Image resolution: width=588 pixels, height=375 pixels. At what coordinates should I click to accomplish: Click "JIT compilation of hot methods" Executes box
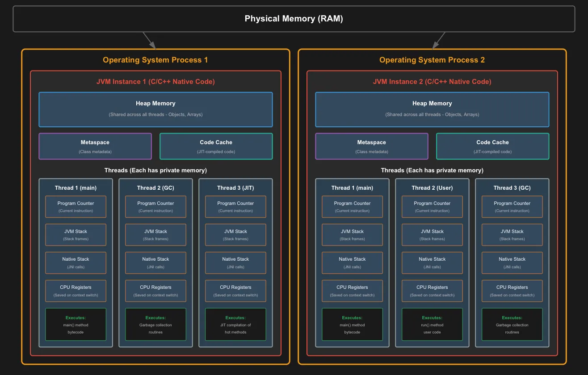(235, 325)
